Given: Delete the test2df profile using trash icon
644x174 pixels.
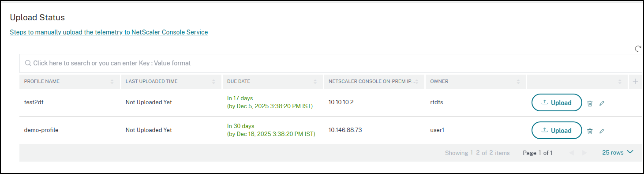Looking at the screenshot, I should coord(590,103).
